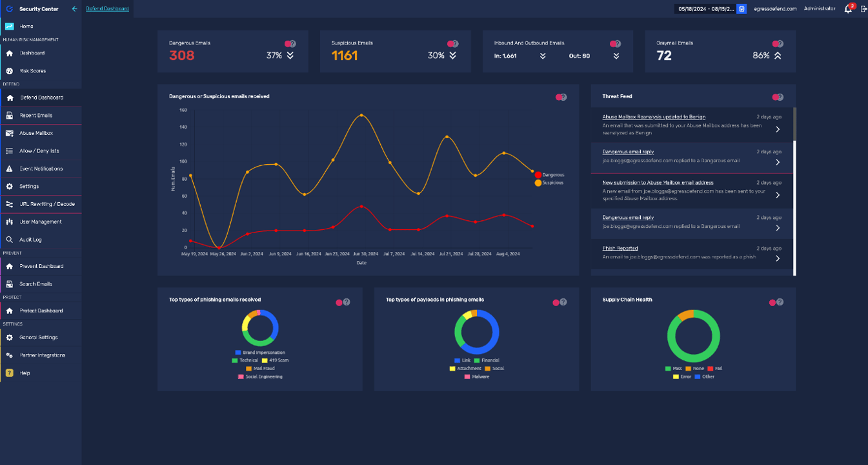Open the date range 05/18/2024 - 08/15 field
Screen dimensions: 868x465
pos(705,9)
